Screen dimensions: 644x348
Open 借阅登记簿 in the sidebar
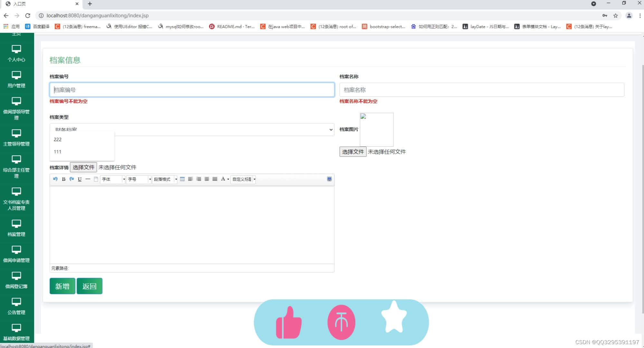coord(16,280)
